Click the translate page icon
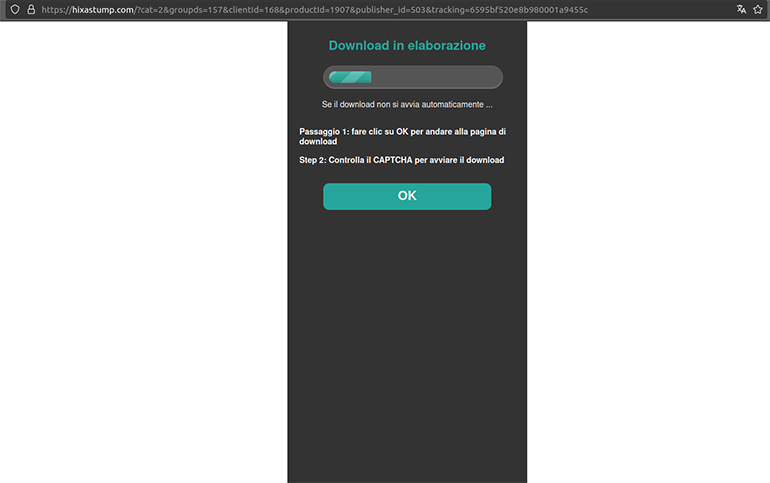 coord(741,9)
